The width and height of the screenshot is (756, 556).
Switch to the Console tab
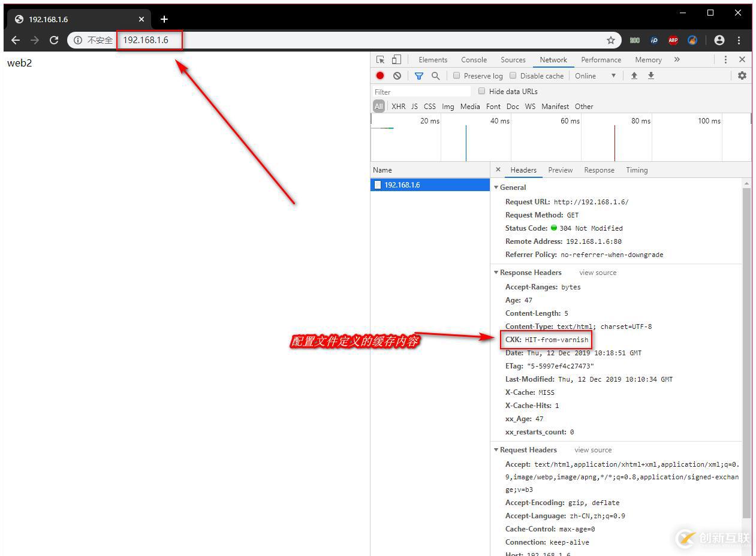pyautogui.click(x=474, y=59)
